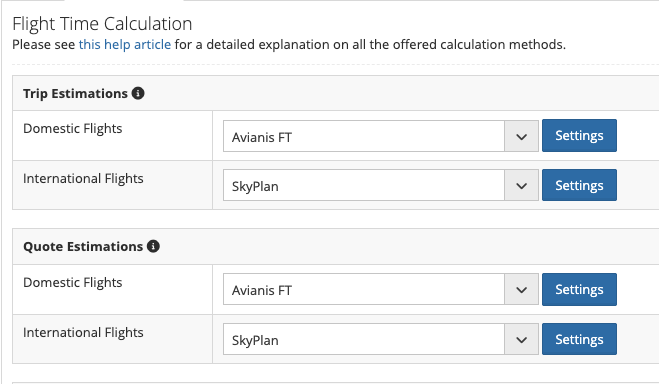Click the International Flights label under Quote Estimations
The image size is (659, 384).
coord(83,333)
